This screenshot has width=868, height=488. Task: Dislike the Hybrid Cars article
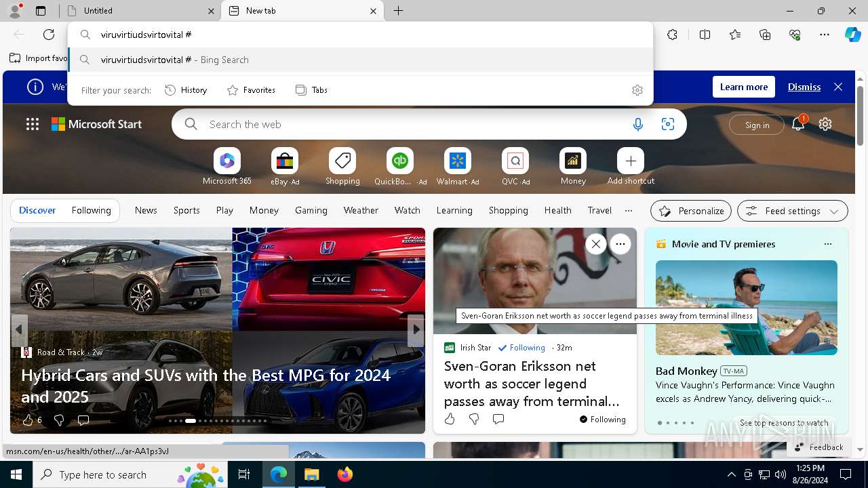tap(59, 420)
